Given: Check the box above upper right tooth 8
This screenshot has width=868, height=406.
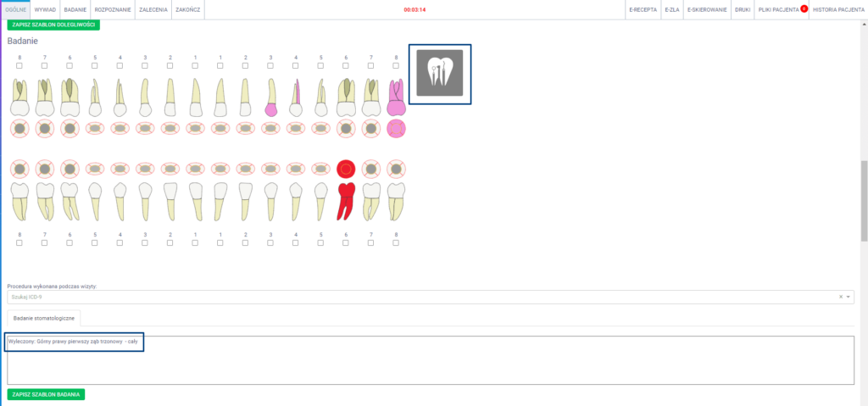Looking at the screenshot, I should [19, 66].
